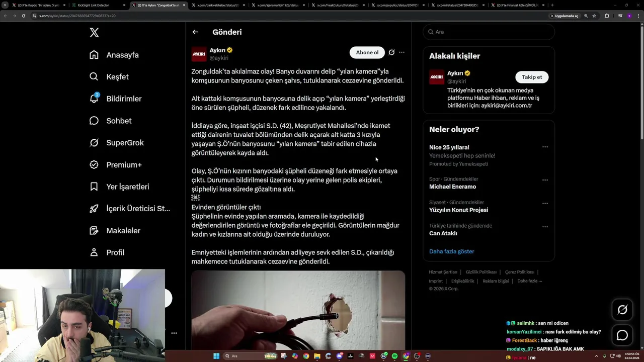This screenshot has width=644, height=362.
Task: Click the X logo in the sidebar
Action: pos(94,33)
